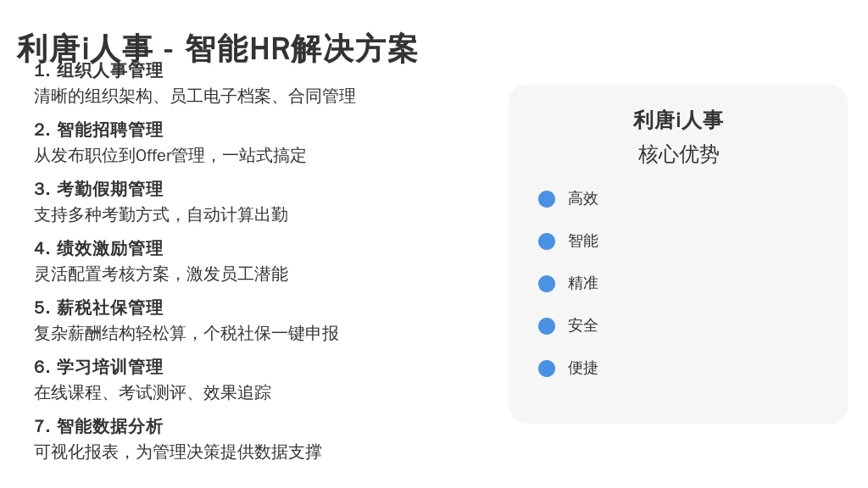Click description 从发布职位到Offer管理
Image resolution: width=868 pixels, height=488 pixels.
pyautogui.click(x=119, y=156)
